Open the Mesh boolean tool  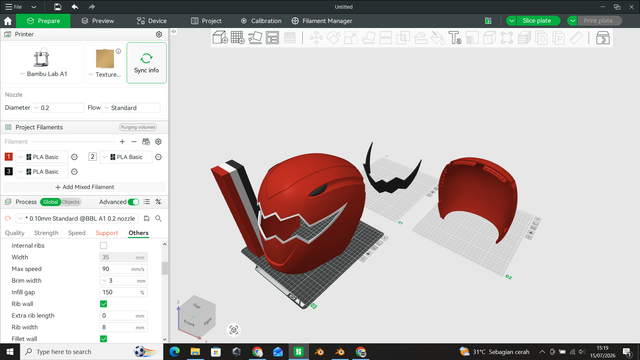pos(403,38)
